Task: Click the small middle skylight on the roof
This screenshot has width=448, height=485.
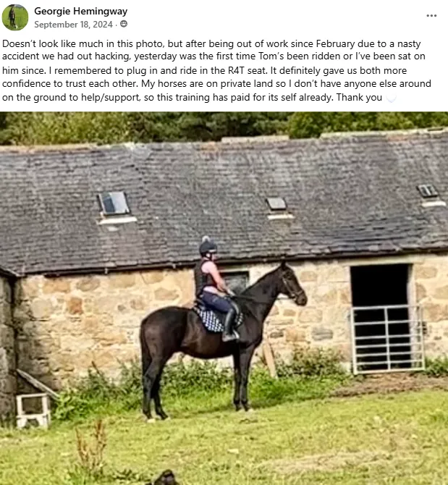Action: [276, 204]
